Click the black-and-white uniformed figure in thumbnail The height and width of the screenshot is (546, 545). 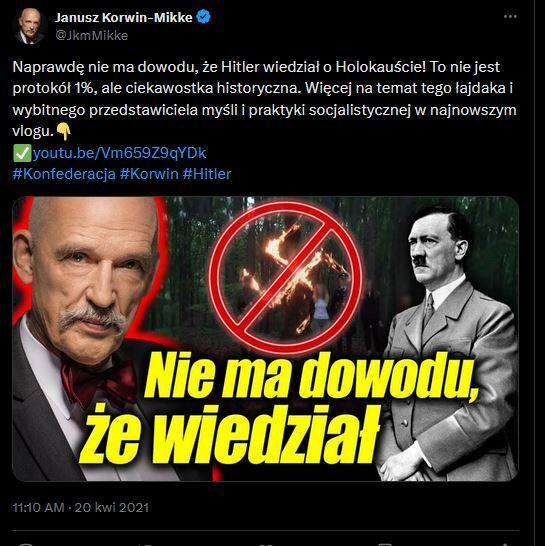pos(449,343)
